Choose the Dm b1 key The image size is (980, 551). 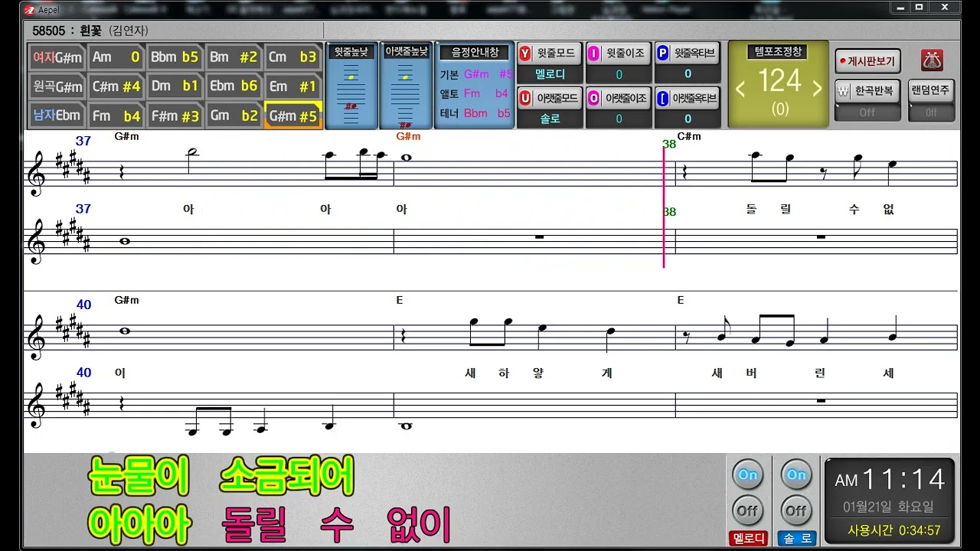point(175,86)
